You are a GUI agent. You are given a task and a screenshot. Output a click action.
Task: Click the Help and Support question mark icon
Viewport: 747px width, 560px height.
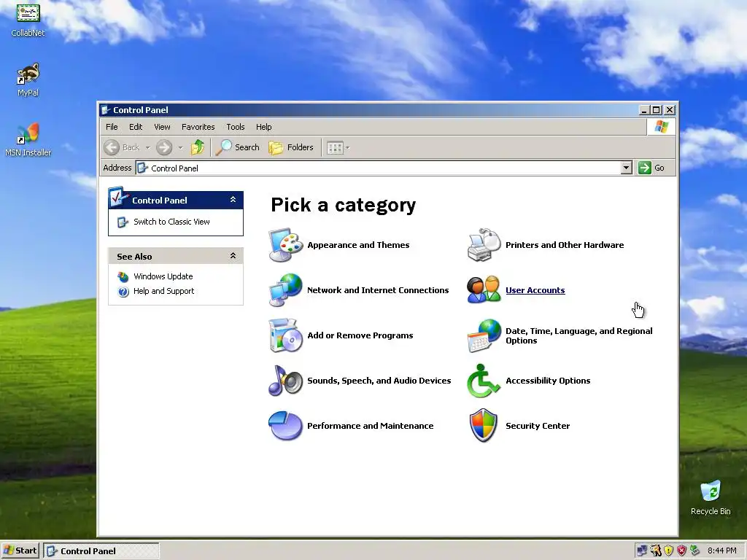coord(123,292)
